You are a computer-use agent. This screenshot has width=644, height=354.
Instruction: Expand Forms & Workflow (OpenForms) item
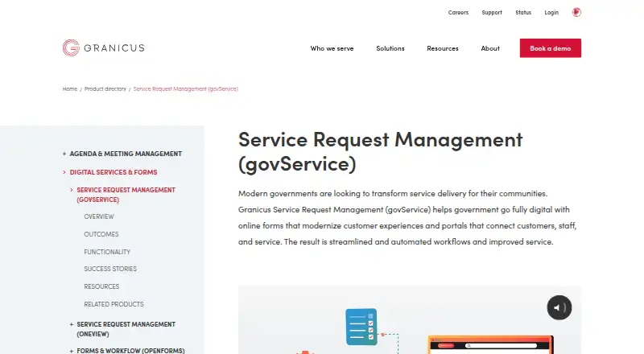(72, 351)
